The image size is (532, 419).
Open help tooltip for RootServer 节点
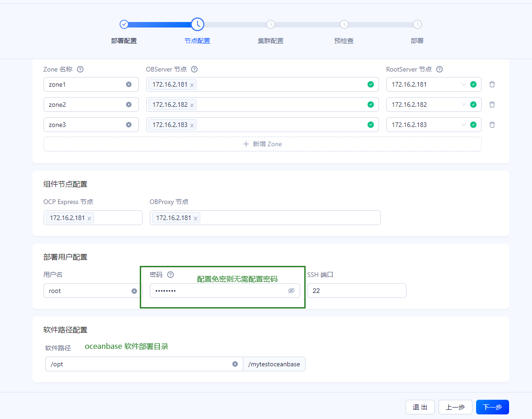439,69
